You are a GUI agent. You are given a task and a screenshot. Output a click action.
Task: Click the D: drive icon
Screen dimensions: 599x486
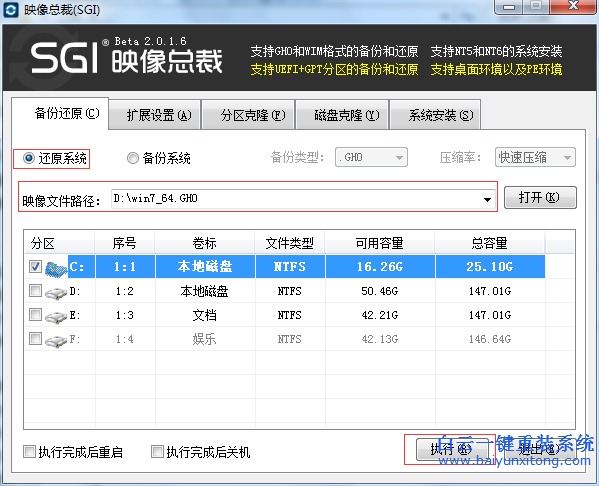tap(56, 293)
